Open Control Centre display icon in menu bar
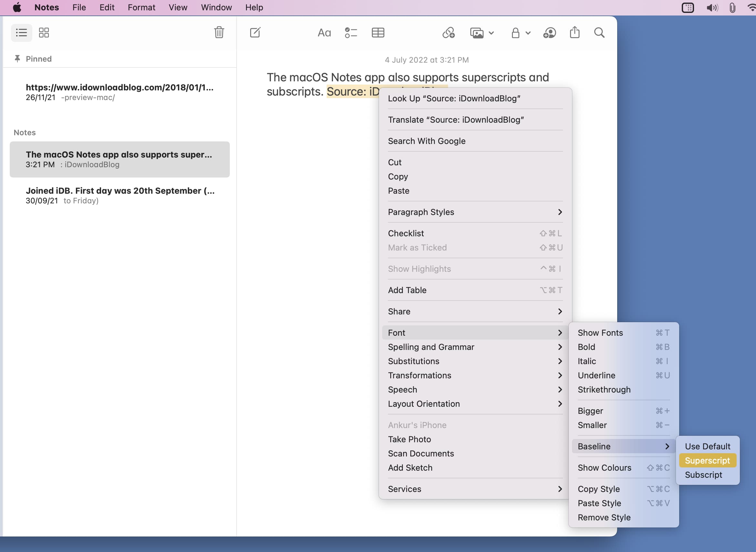 click(688, 7)
